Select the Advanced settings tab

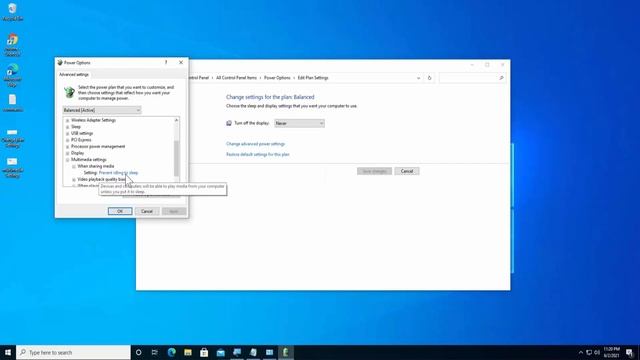pyautogui.click(x=74, y=75)
